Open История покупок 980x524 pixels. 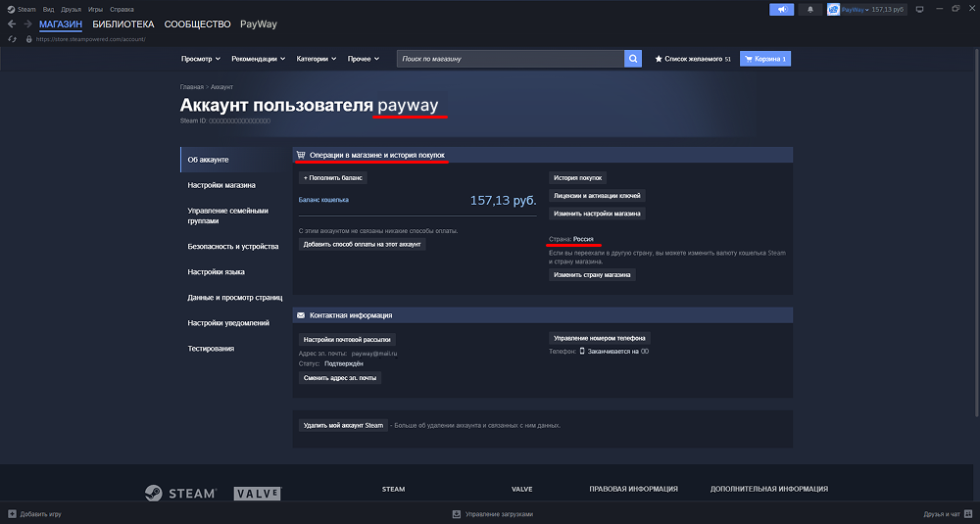click(x=577, y=178)
